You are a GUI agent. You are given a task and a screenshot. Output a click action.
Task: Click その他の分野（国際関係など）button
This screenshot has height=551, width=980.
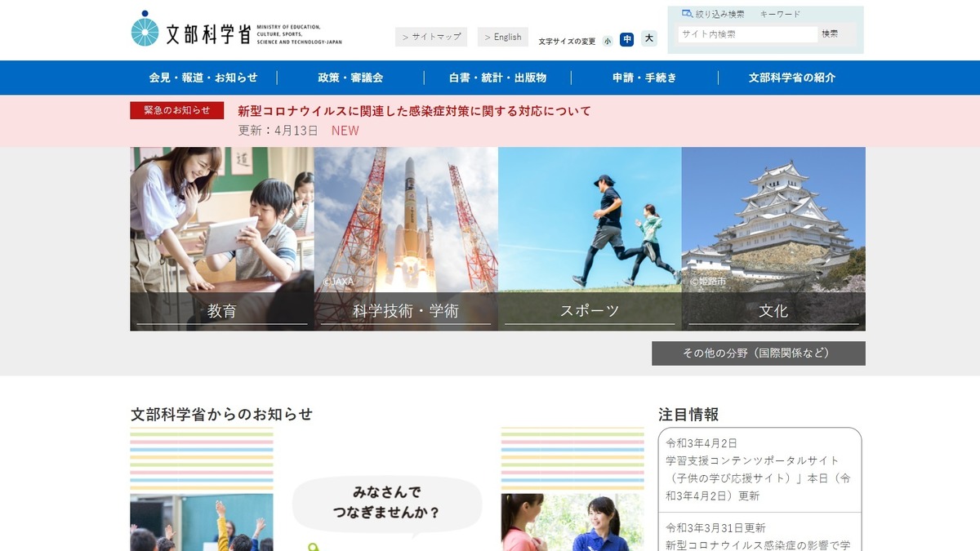coord(759,353)
